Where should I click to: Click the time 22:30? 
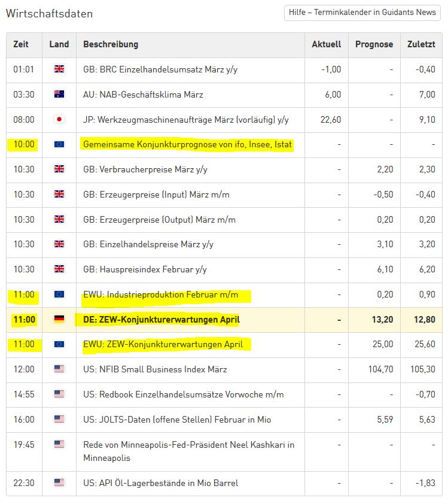(x=24, y=483)
